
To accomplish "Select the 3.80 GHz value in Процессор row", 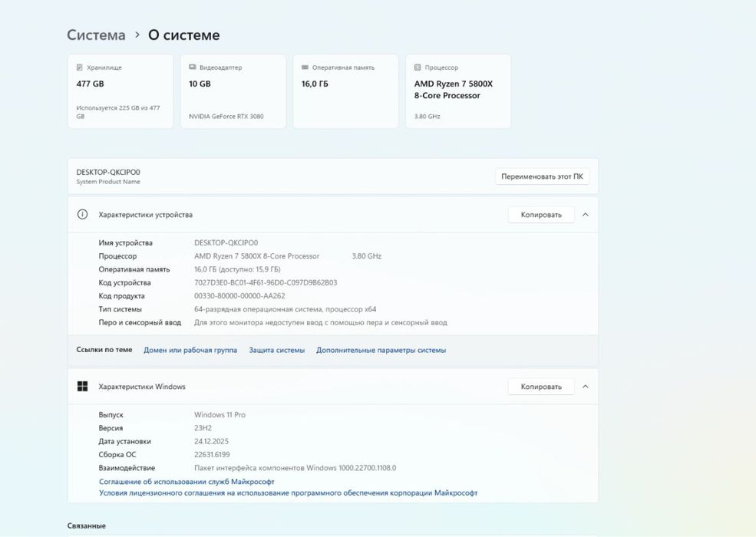I will (x=366, y=256).
